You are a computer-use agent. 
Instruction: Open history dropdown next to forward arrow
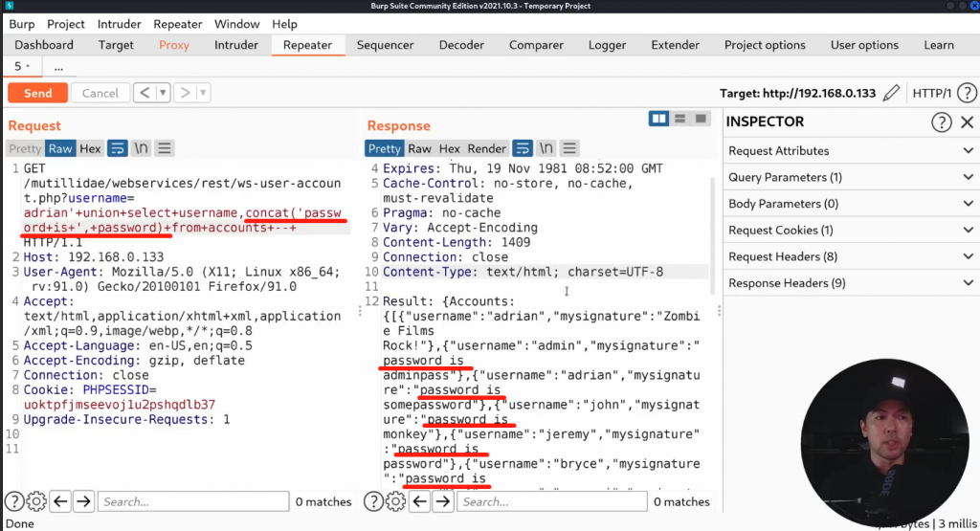[203, 93]
